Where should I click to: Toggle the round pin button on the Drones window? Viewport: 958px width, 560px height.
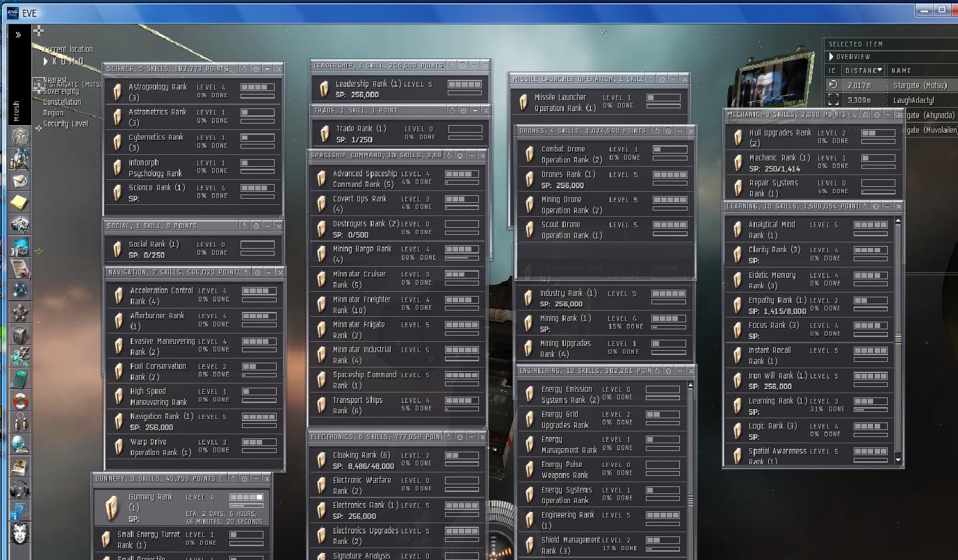click(668, 130)
